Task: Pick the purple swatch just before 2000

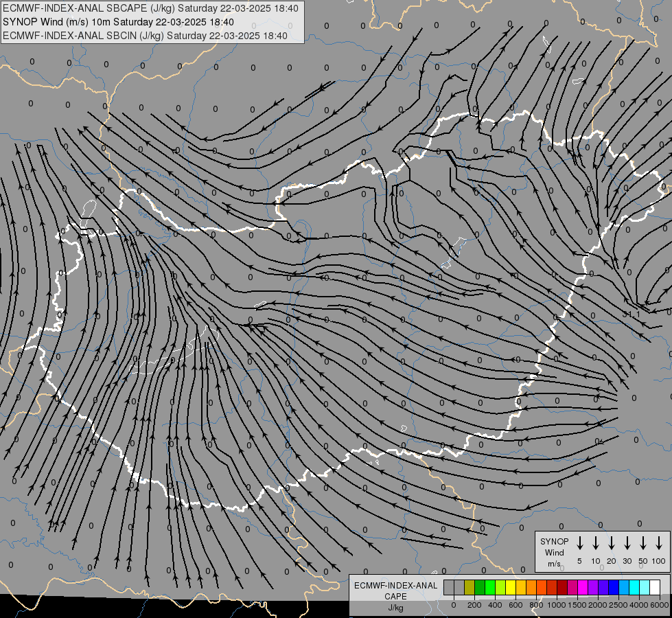Action: (594, 587)
